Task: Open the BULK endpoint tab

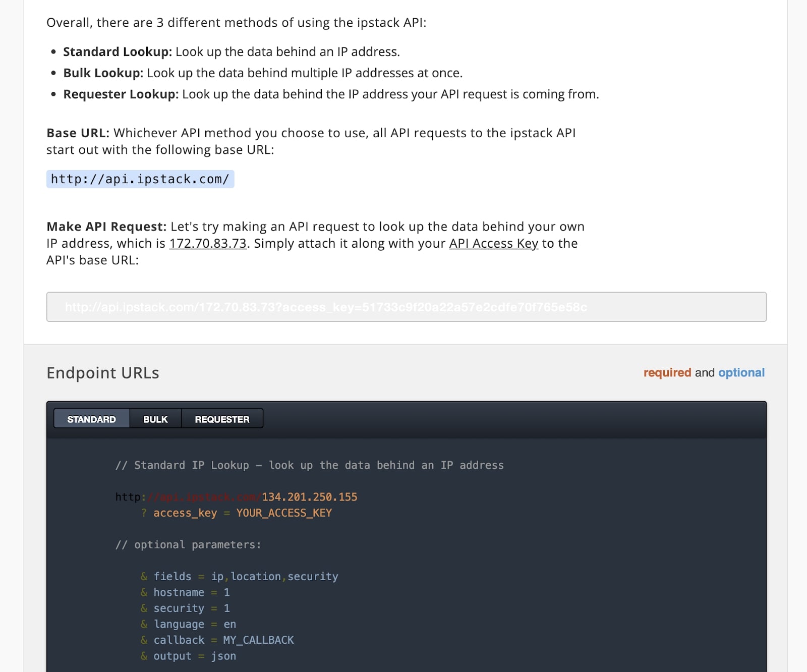Action: point(155,419)
